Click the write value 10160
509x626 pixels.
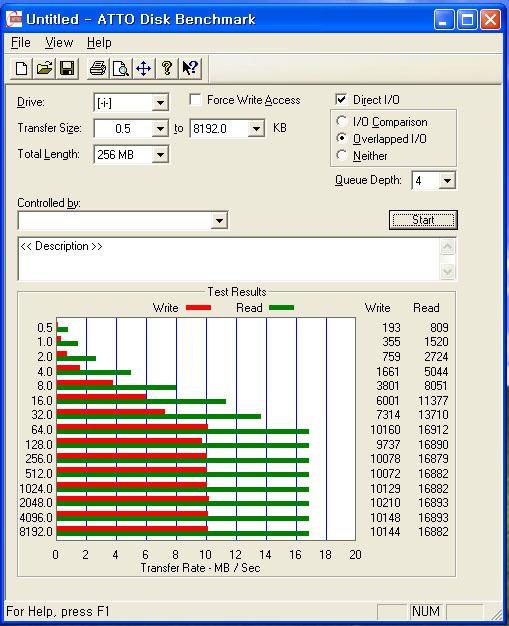pos(385,430)
